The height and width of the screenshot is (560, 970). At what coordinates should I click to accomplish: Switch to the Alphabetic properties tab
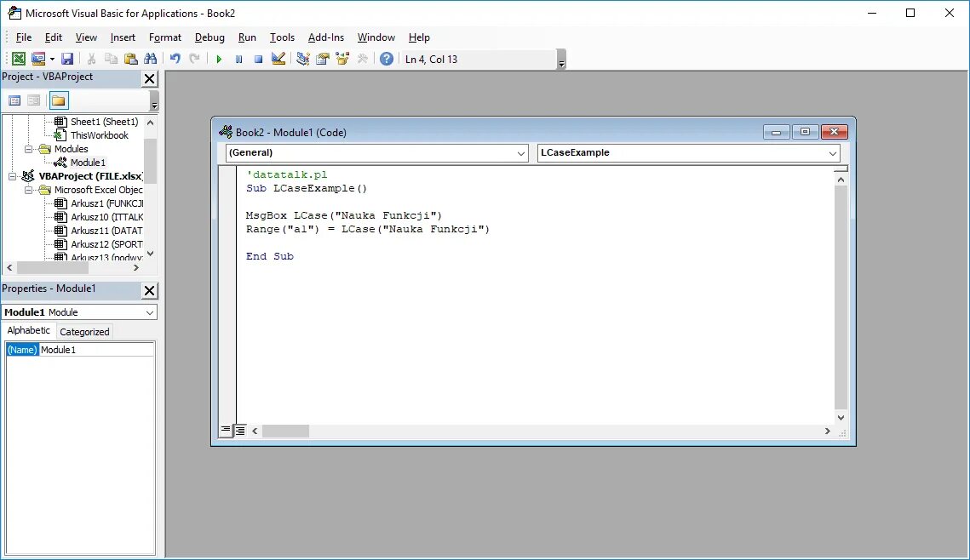coord(28,331)
